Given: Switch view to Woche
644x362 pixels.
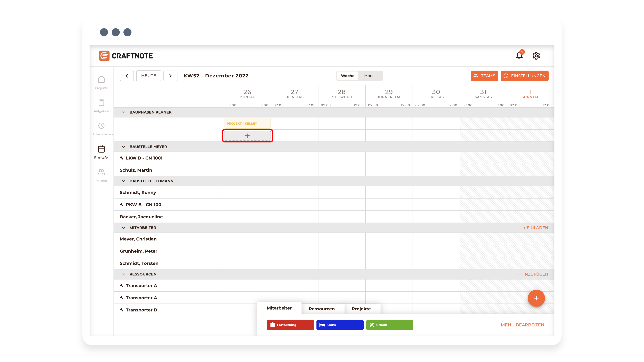Looking at the screenshot, I should point(347,76).
